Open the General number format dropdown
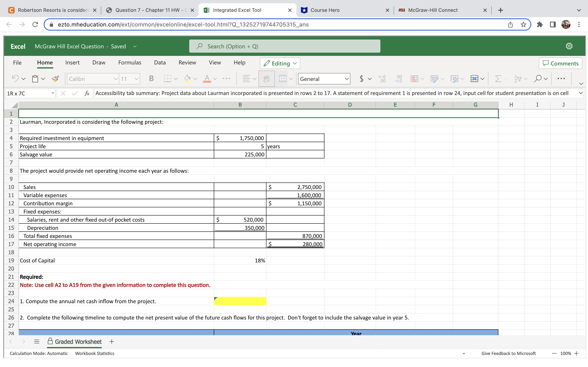This screenshot has height=367, width=588. point(324,79)
